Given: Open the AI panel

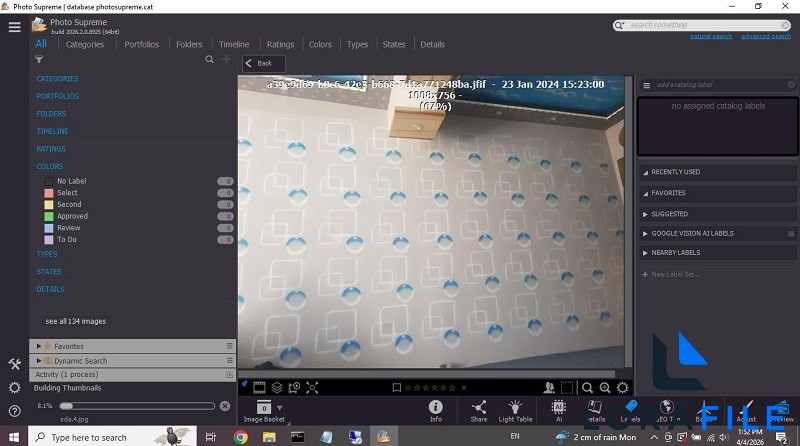Looking at the screenshot, I should pyautogui.click(x=559, y=411).
